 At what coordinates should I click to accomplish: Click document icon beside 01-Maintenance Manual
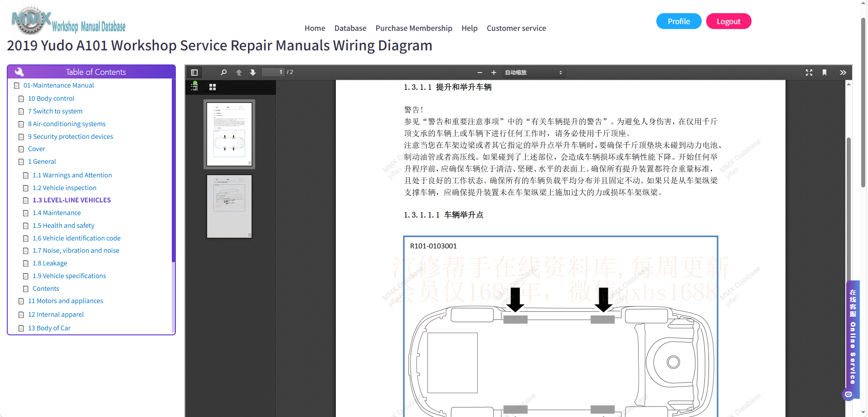[17, 86]
